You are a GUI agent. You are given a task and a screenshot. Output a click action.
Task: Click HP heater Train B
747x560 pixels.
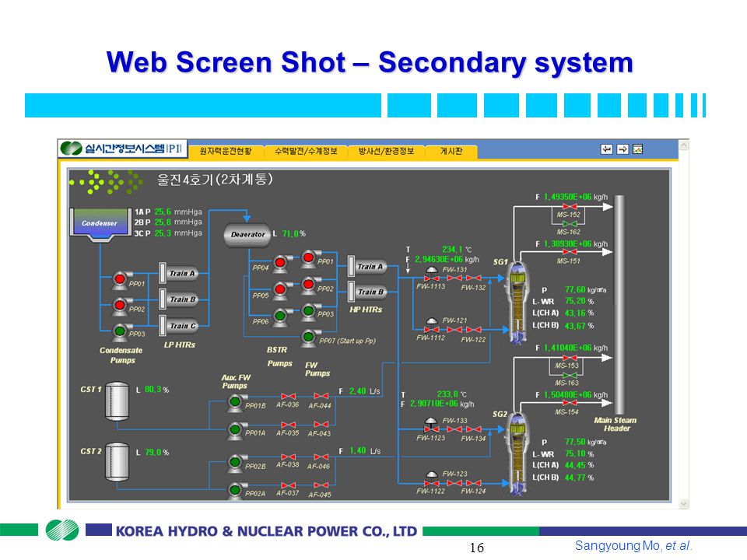point(367,292)
